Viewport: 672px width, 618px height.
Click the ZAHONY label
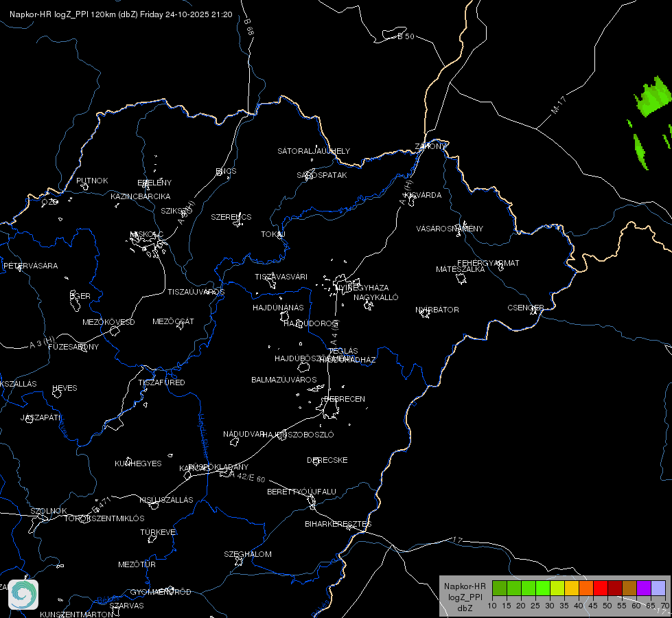coord(430,146)
